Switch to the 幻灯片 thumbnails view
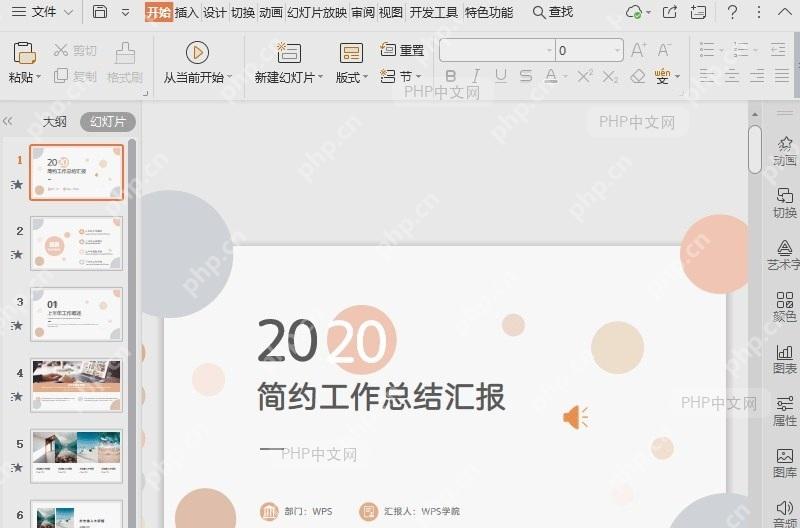 pos(108,122)
